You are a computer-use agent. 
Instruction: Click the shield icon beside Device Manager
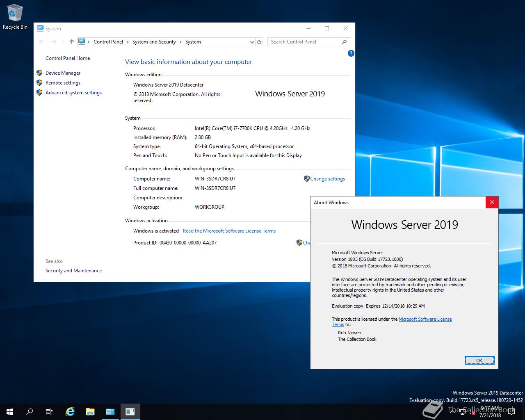[39, 73]
